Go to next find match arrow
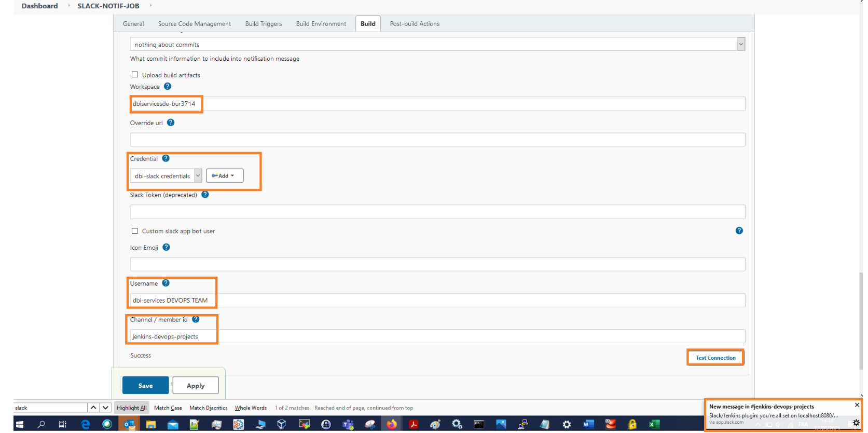The width and height of the screenshot is (868, 433). [105, 408]
